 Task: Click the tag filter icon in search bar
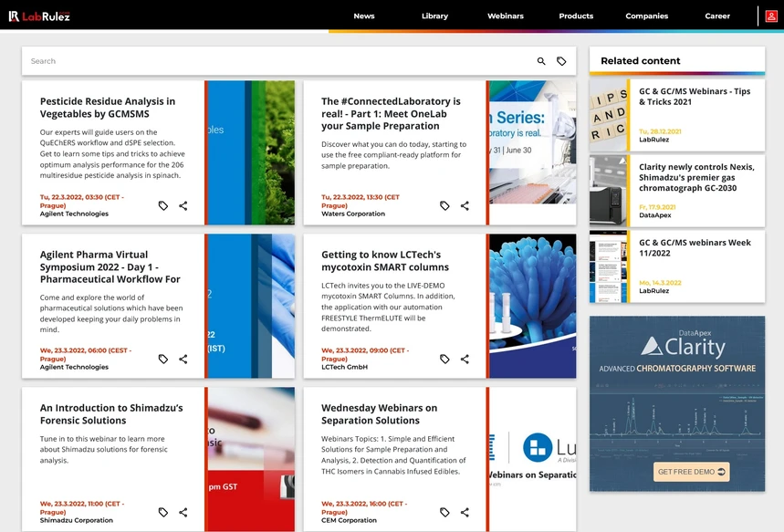pyautogui.click(x=561, y=61)
